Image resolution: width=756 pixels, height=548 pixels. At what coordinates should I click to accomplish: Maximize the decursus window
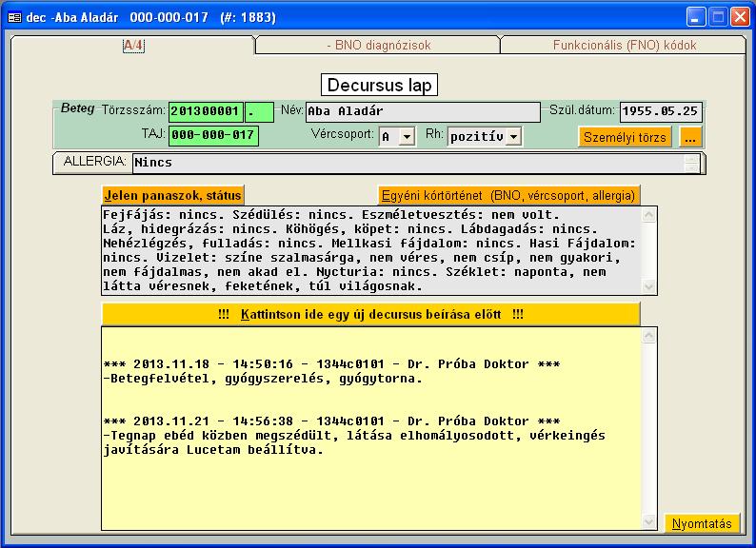point(718,16)
